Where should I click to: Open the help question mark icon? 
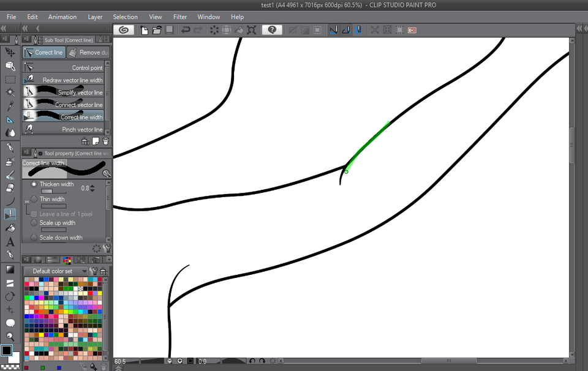[272, 29]
